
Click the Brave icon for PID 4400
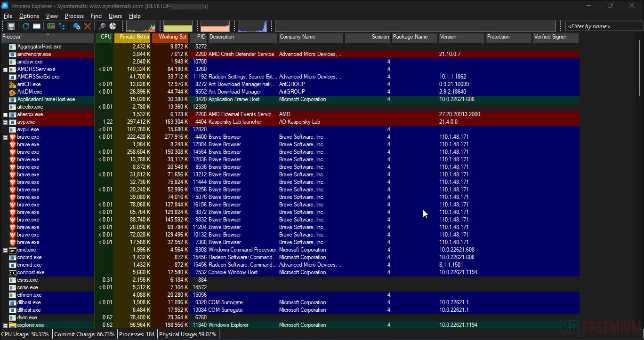(x=13, y=137)
